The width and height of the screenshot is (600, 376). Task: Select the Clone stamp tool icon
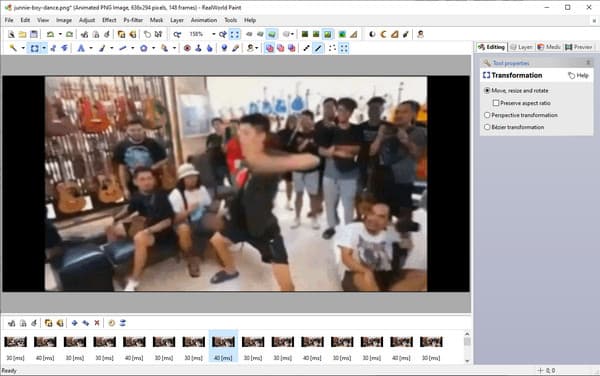point(198,48)
